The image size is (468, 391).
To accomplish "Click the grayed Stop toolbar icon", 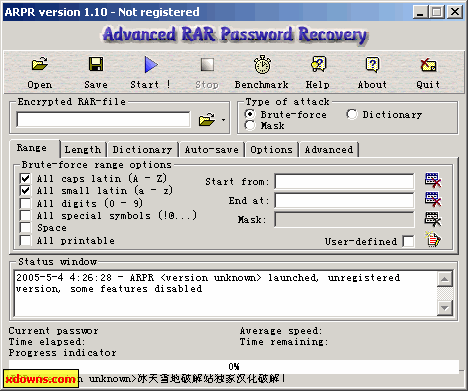I will tap(207, 65).
